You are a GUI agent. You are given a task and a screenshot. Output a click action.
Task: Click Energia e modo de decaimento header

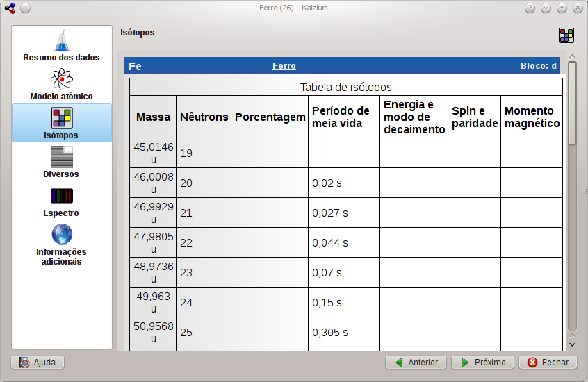pyautogui.click(x=414, y=117)
